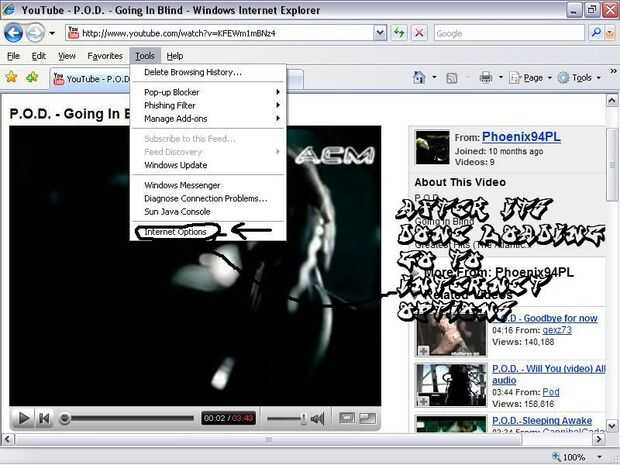Click the horizontal scrollbar right arrow
The height and width of the screenshot is (465, 620).
(x=599, y=439)
